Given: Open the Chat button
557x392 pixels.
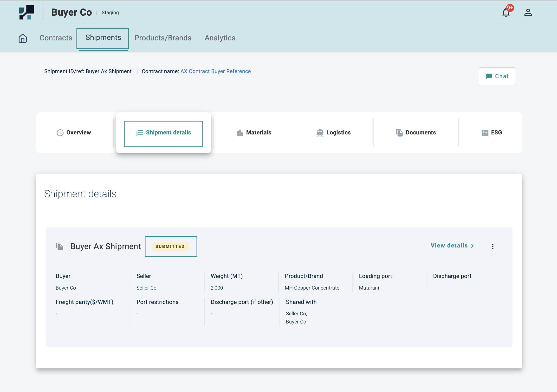Looking at the screenshot, I should click(497, 76).
